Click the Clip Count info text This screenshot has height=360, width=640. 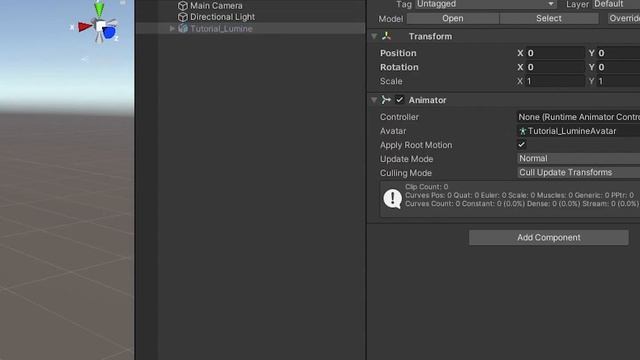tap(426, 187)
